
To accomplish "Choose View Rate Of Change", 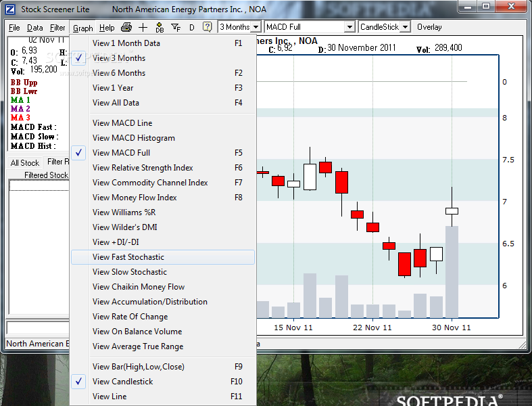I will click(163, 317).
